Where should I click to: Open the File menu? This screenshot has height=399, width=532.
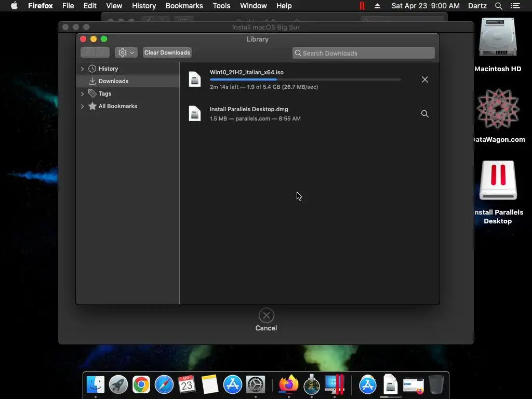(x=68, y=6)
